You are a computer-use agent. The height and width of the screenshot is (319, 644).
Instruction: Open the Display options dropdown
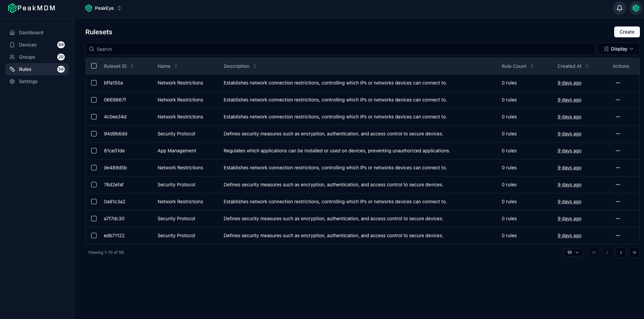point(619,49)
